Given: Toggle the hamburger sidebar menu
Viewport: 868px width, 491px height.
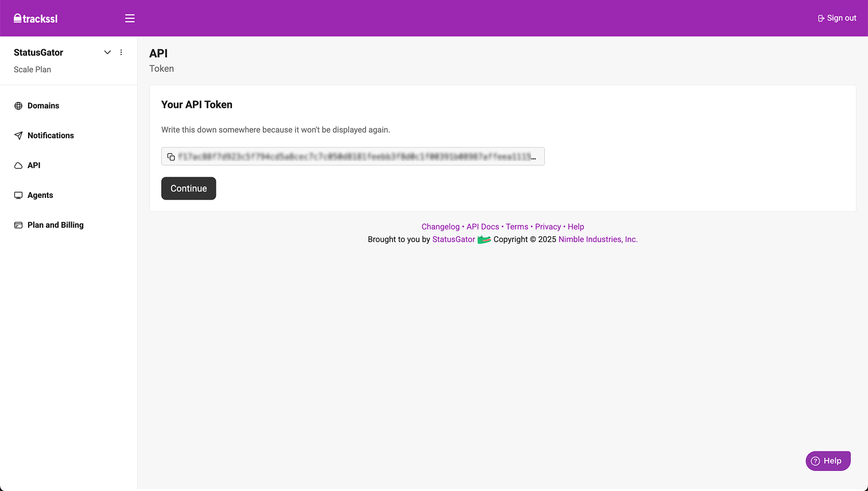Looking at the screenshot, I should (x=130, y=18).
